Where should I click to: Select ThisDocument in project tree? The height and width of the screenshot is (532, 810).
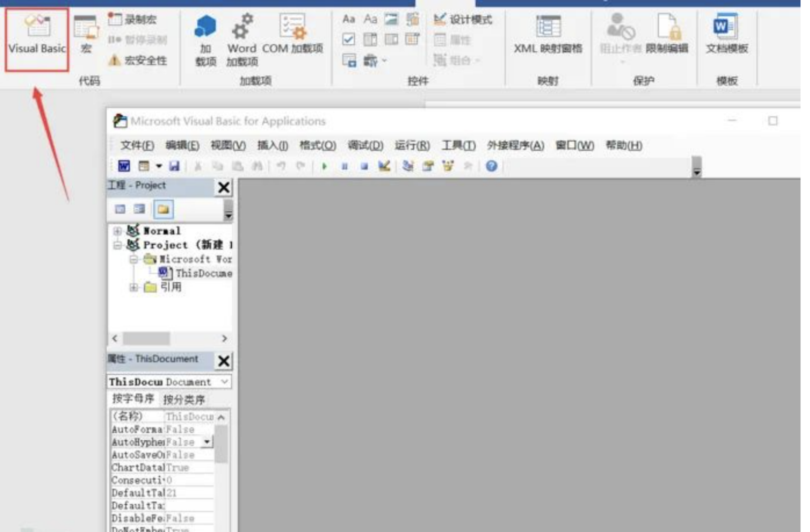(x=195, y=273)
